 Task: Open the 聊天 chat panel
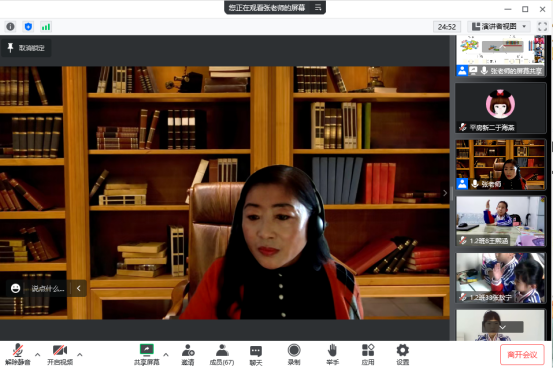click(256, 355)
